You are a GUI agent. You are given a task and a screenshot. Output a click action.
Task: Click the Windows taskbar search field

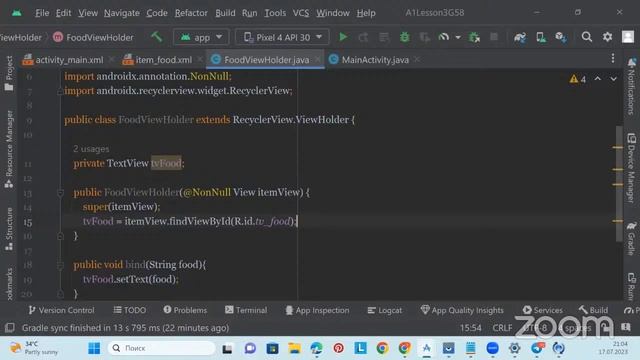162,348
